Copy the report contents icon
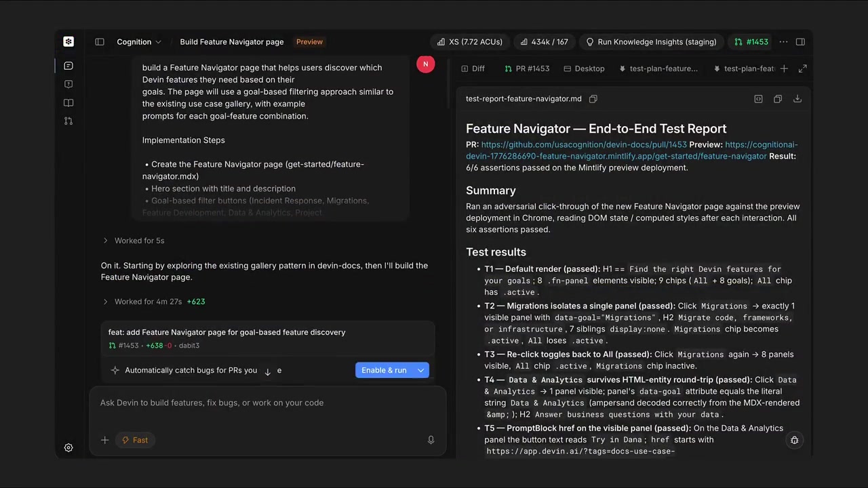This screenshot has width=868, height=488. coord(778,99)
